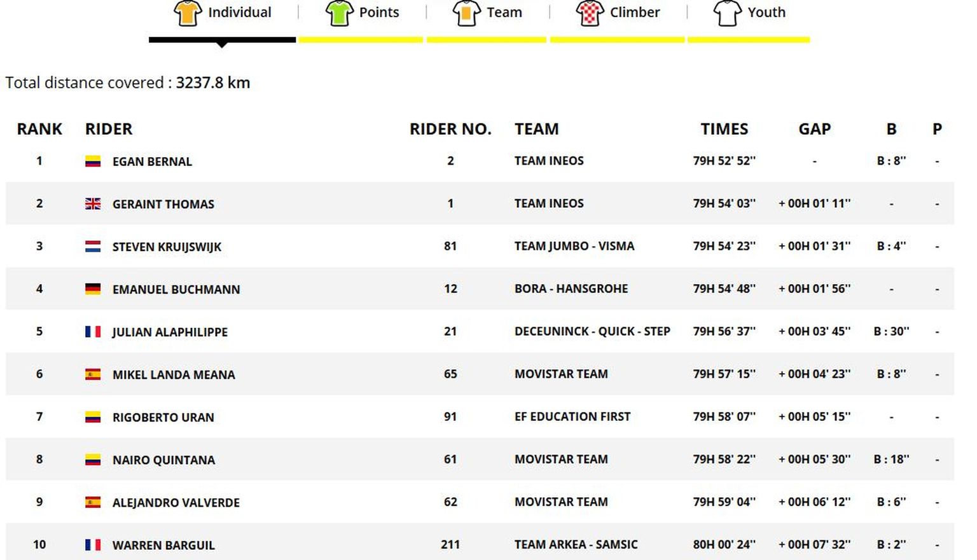
Task: Click Colombian flag next to Egan Bernal
Action: (93, 161)
